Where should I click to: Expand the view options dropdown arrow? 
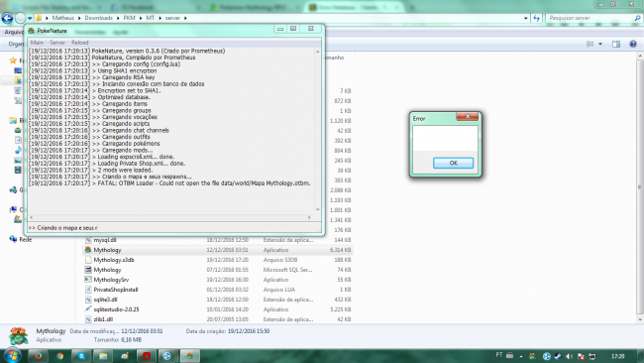[600, 44]
